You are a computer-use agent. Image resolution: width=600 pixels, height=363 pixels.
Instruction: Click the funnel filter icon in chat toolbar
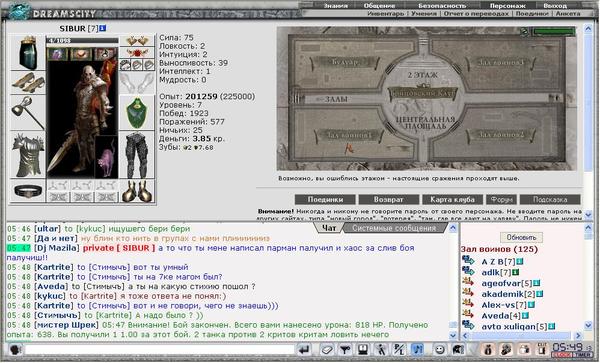345,349
